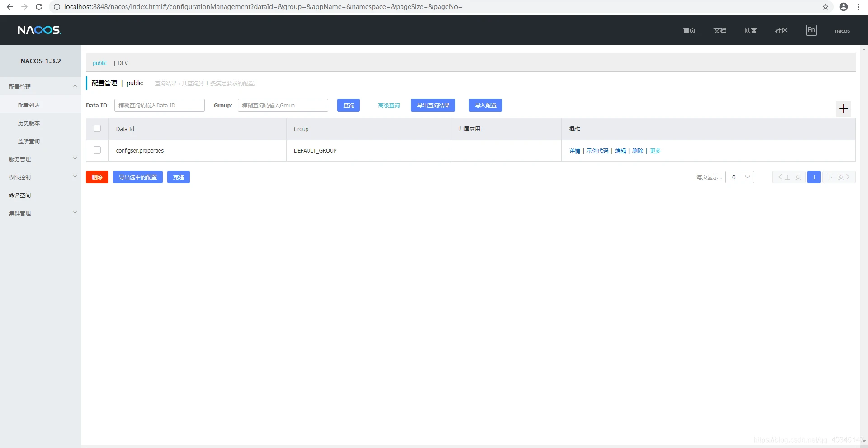The width and height of the screenshot is (868, 448).
Task: Focus the Group search field
Action: click(x=283, y=105)
